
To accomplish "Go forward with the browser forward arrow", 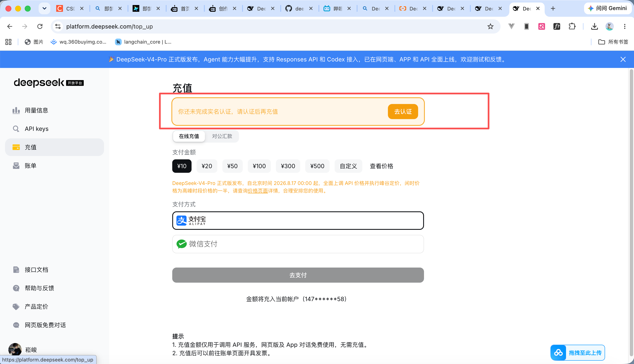I will tap(25, 26).
